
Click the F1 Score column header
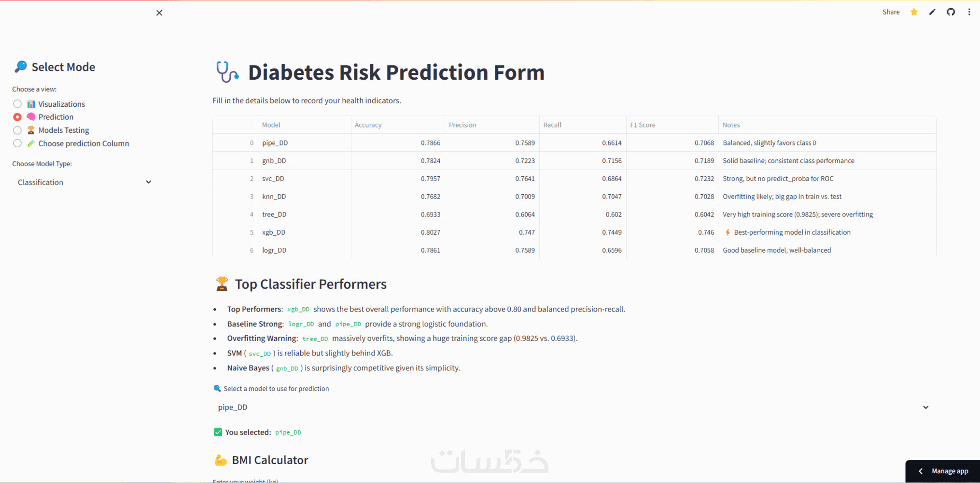coord(643,125)
